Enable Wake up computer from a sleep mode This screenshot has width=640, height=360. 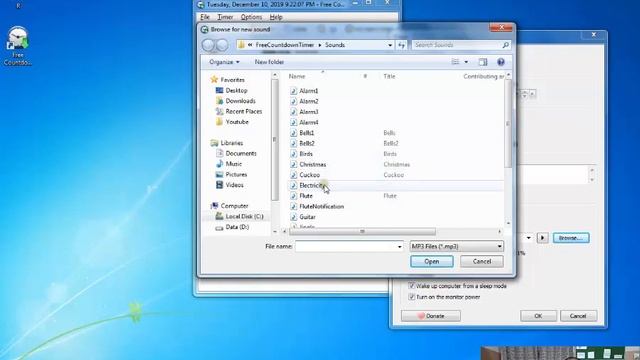pos(411,286)
